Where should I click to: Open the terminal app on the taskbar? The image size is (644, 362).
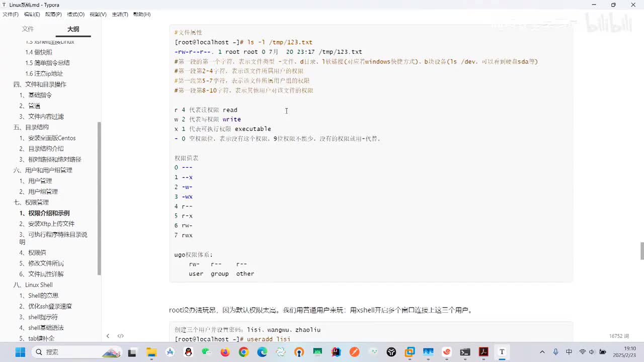[465, 352]
